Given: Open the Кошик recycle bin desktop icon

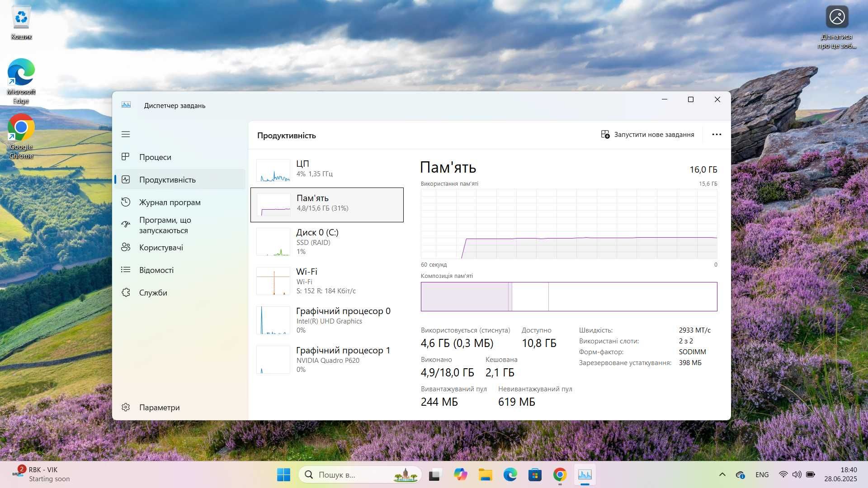Looking at the screenshot, I should [21, 23].
